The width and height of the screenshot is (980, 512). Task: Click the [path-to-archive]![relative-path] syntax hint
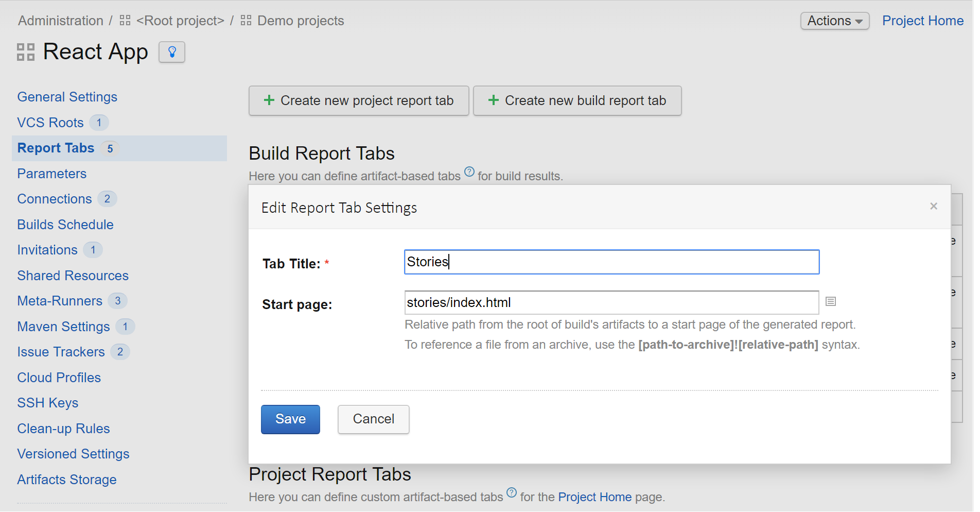728,345
